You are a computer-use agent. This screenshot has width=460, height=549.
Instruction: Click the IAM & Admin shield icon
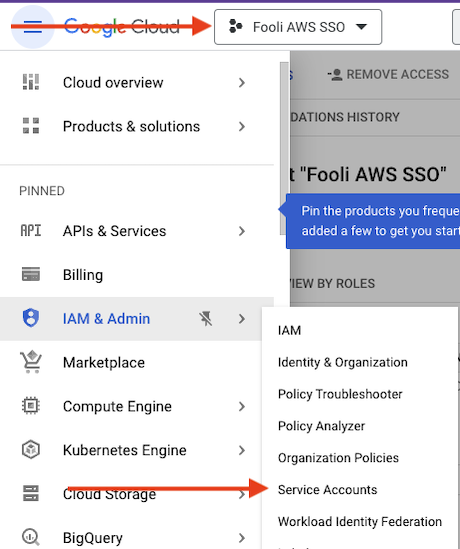pos(31,318)
